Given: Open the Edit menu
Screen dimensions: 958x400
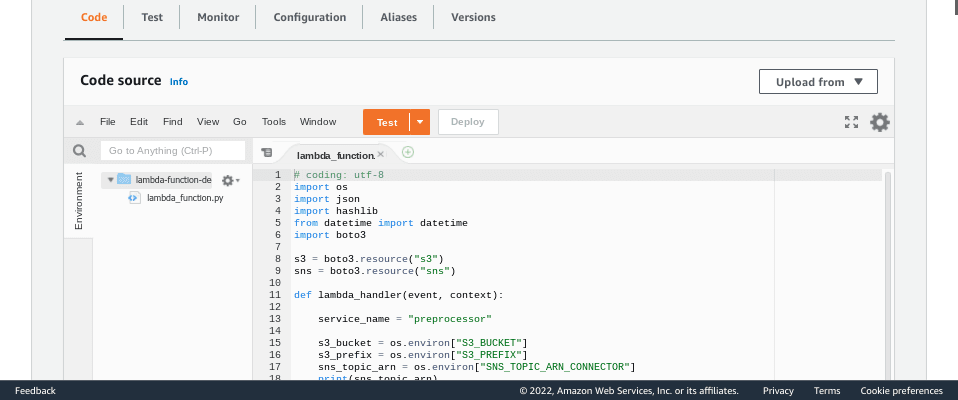Looking at the screenshot, I should coord(139,122).
